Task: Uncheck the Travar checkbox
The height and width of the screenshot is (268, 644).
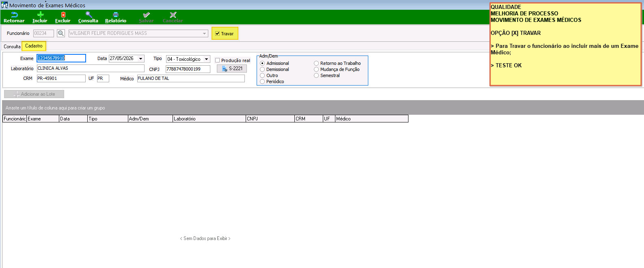Action: tap(218, 34)
